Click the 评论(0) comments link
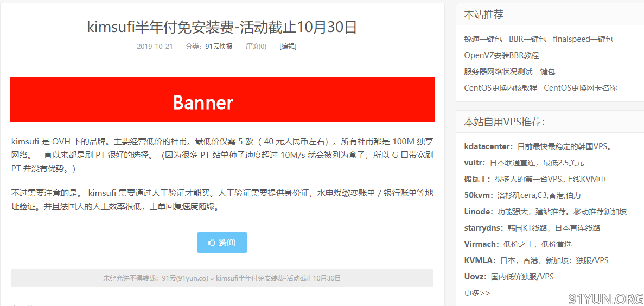Image resolution: width=644 pixels, height=306 pixels. [x=256, y=47]
